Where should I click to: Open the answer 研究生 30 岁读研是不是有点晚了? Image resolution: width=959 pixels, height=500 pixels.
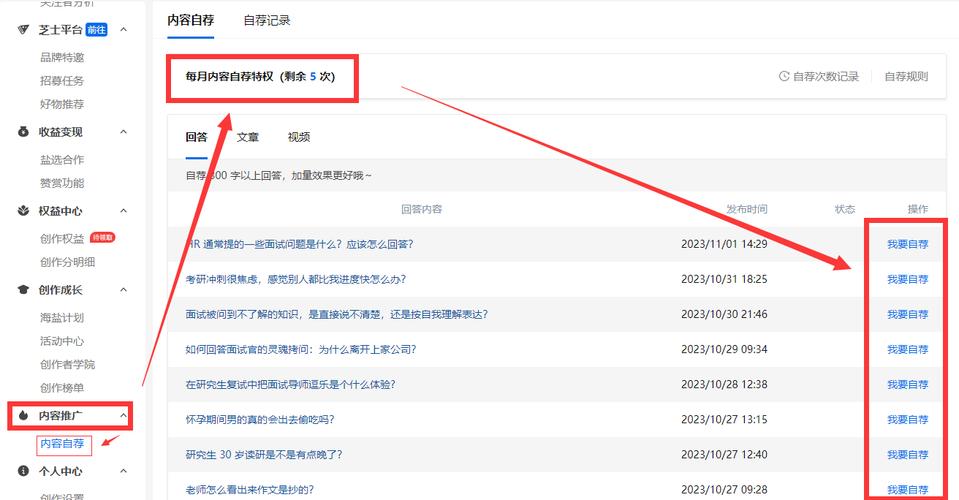pos(264,454)
